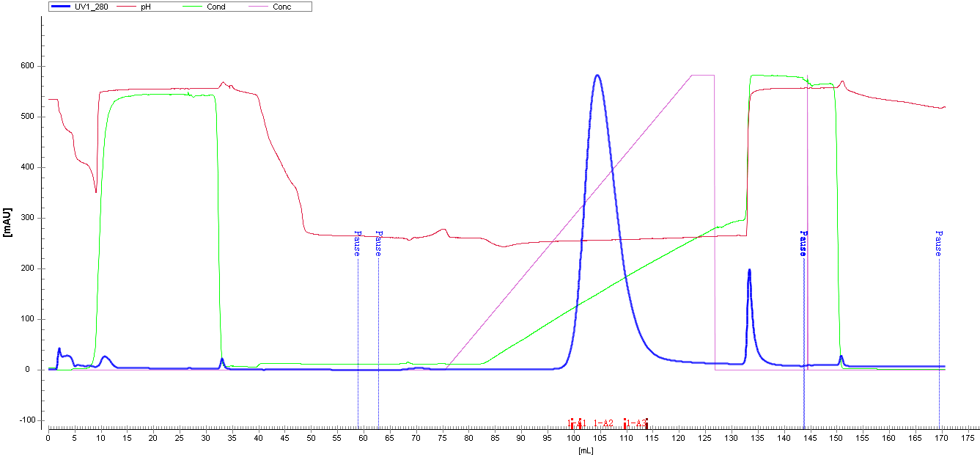
Task: Click the bold Pause marker near 144 mL
Action: (803, 243)
